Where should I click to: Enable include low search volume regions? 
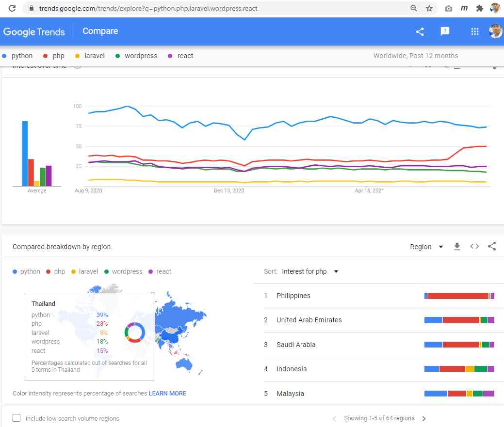point(16,418)
